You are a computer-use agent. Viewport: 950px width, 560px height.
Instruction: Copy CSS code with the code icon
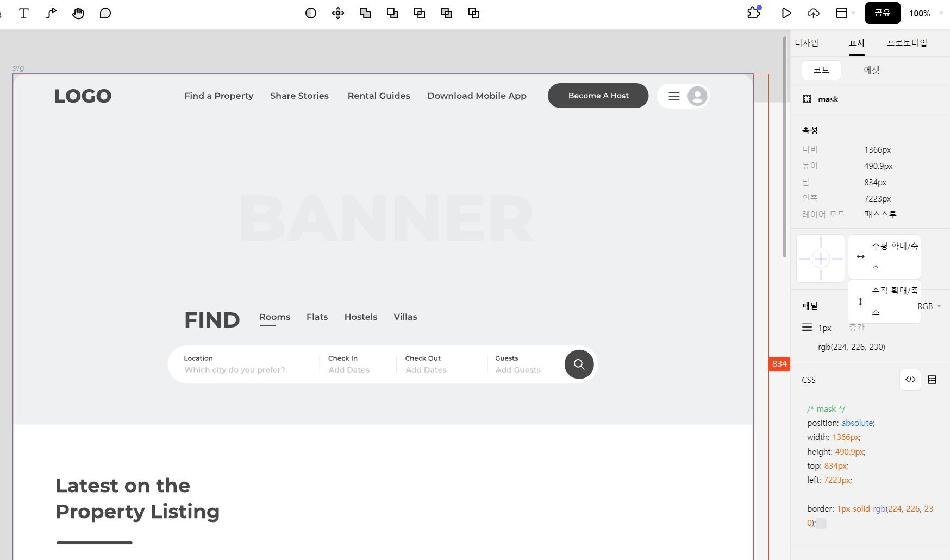click(910, 380)
